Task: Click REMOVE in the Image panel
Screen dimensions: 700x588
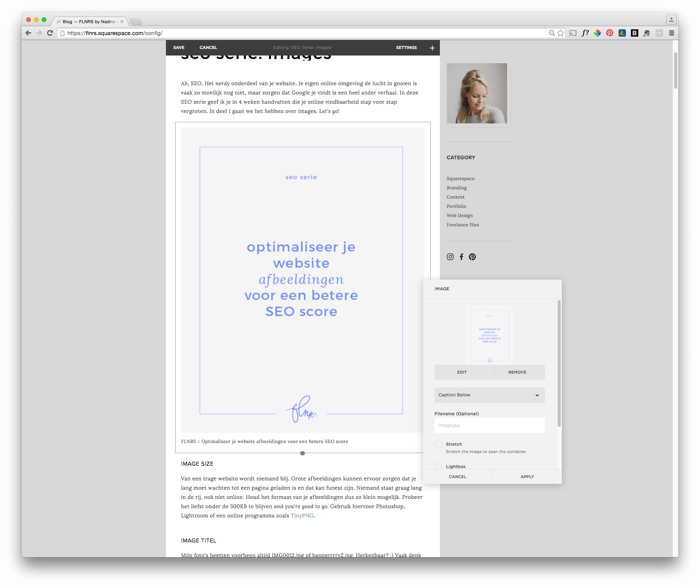Action: (x=517, y=372)
